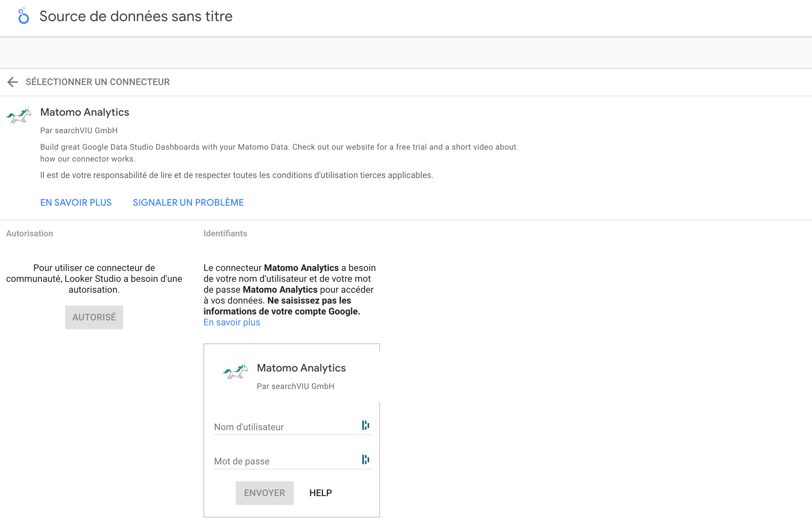This screenshot has height=532, width=812.
Task: Click the back arrow icon
Action: coord(13,82)
